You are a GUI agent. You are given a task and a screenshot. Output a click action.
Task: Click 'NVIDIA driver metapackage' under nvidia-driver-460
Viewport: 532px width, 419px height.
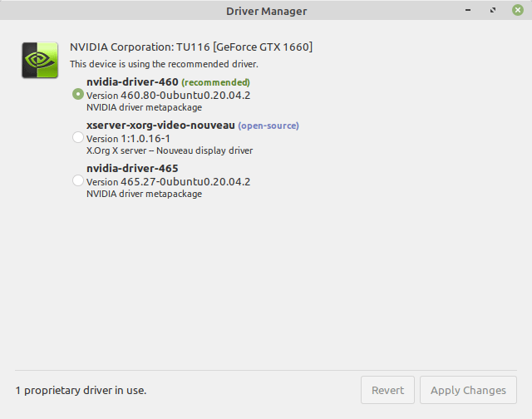coord(144,107)
